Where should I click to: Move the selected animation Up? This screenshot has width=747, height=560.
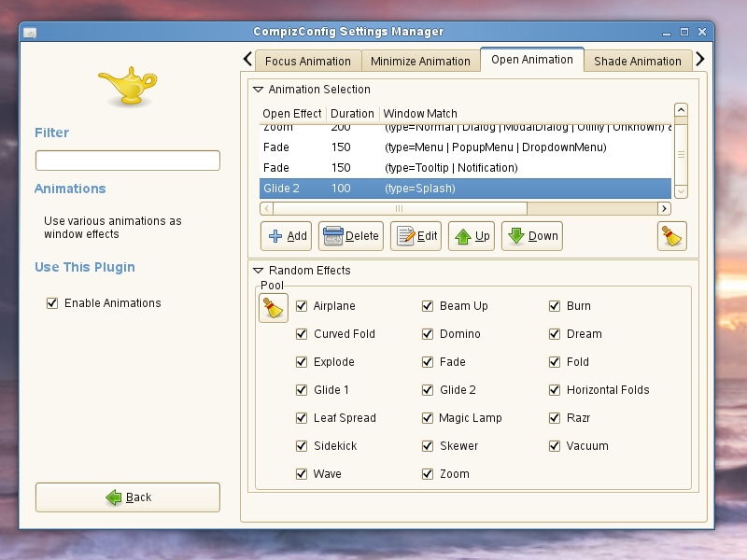[x=472, y=236]
